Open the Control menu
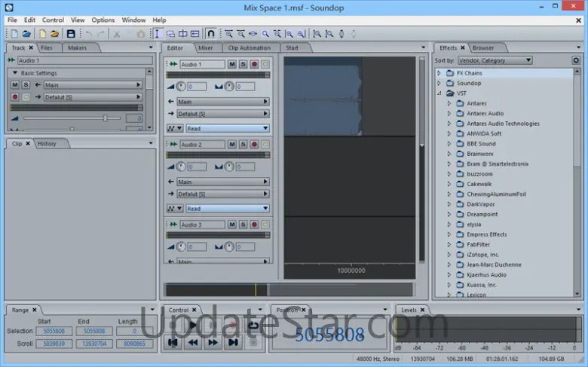The width and height of the screenshot is (588, 367). click(53, 20)
